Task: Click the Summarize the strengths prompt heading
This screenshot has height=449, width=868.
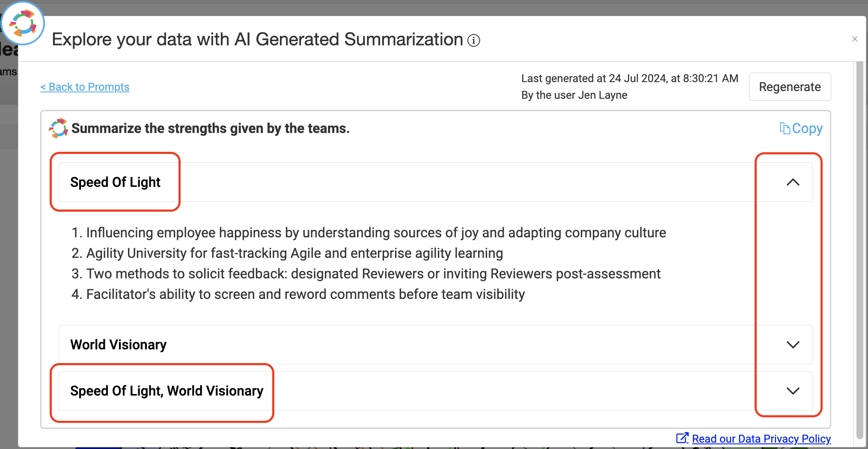Action: click(x=211, y=128)
